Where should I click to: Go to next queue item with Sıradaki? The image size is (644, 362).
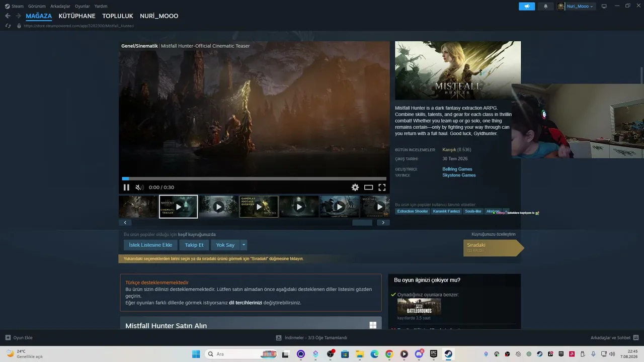coord(494,248)
